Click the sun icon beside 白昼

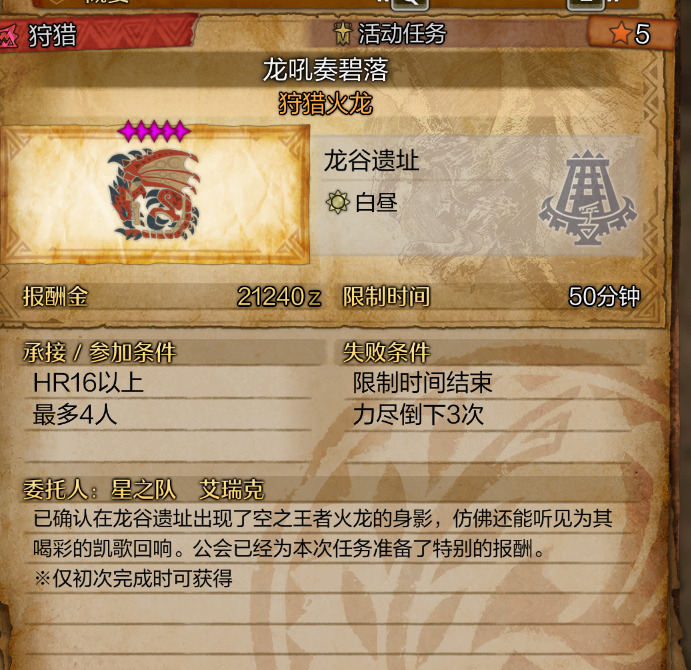pos(338,202)
